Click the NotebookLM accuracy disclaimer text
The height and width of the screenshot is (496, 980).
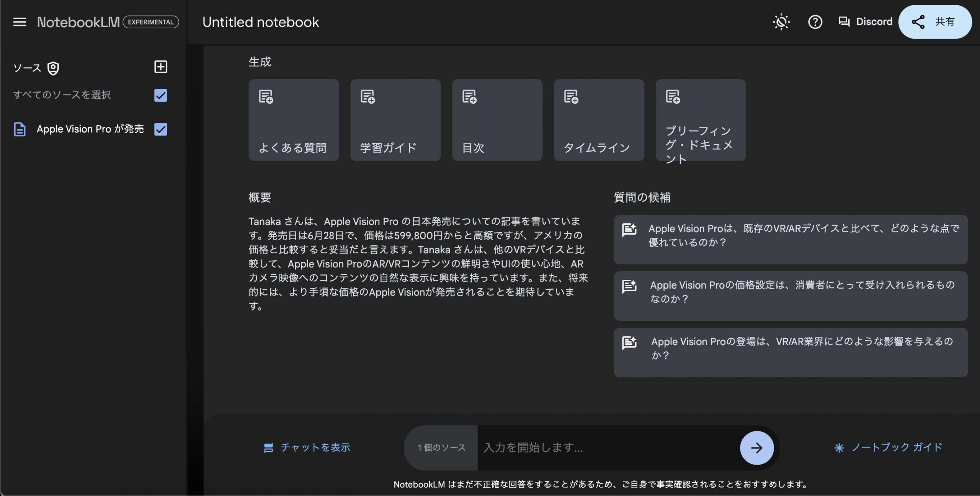pyautogui.click(x=601, y=484)
